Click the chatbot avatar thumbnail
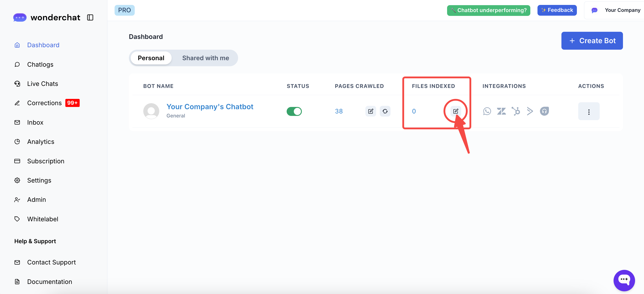 coord(151,111)
